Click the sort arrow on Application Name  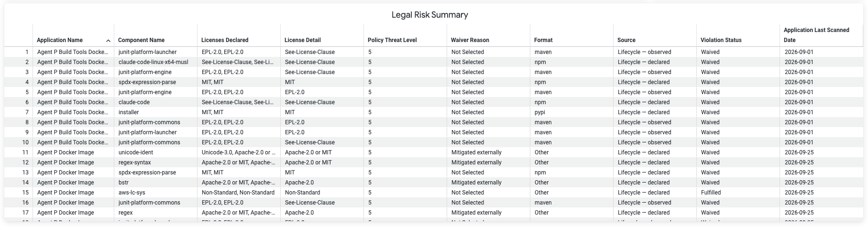tap(108, 41)
